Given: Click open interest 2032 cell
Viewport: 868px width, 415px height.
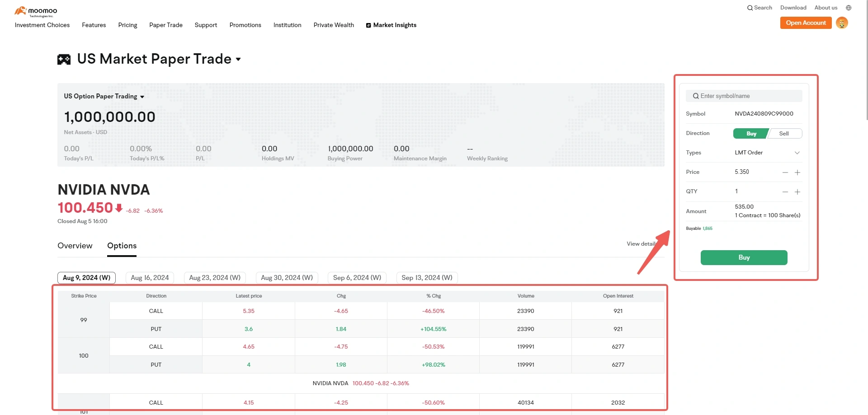Looking at the screenshot, I should click(x=618, y=403).
